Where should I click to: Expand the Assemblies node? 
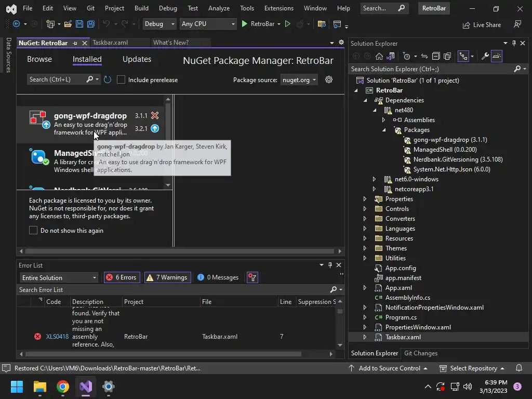tap(384, 120)
